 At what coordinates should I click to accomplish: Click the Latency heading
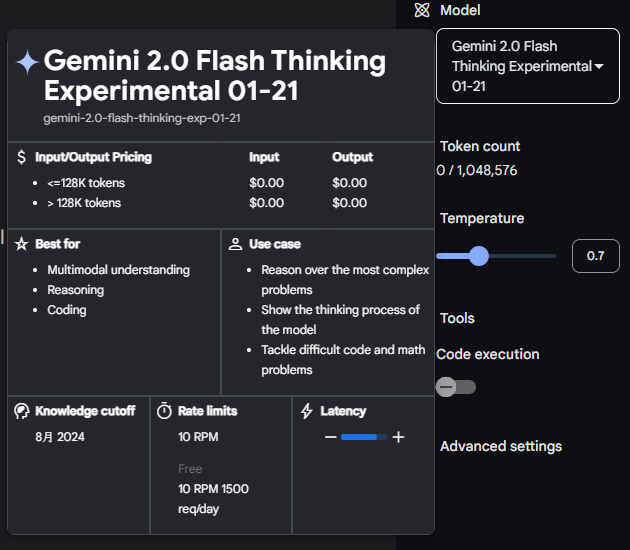point(343,411)
